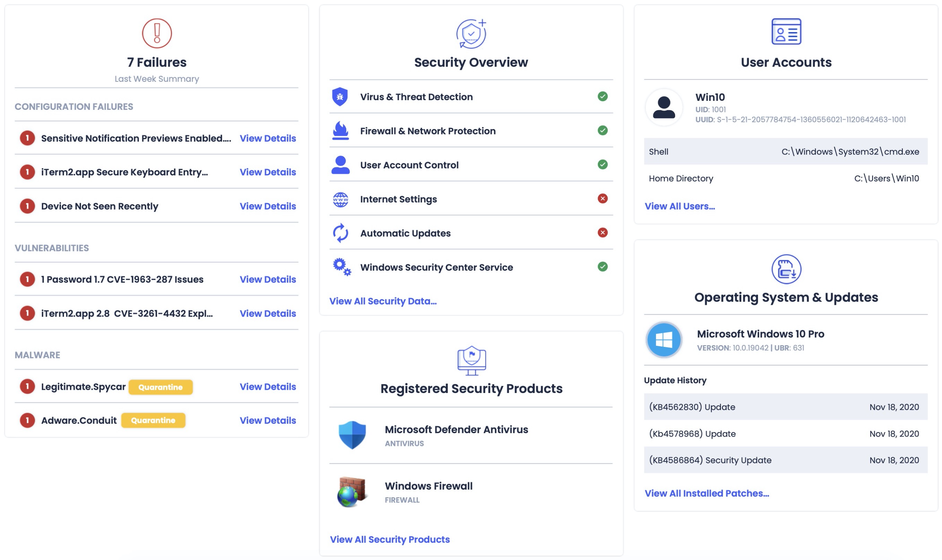Image resolution: width=942 pixels, height=560 pixels.
Task: Click the Operating System & Updates icon
Action: point(786,269)
